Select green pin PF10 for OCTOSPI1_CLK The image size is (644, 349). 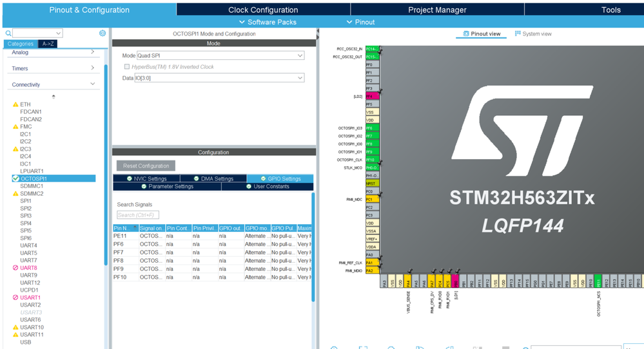(x=372, y=160)
